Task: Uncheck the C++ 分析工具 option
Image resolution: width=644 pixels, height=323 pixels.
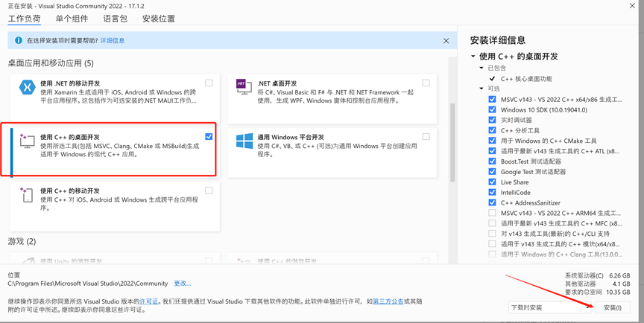Action: [492, 130]
